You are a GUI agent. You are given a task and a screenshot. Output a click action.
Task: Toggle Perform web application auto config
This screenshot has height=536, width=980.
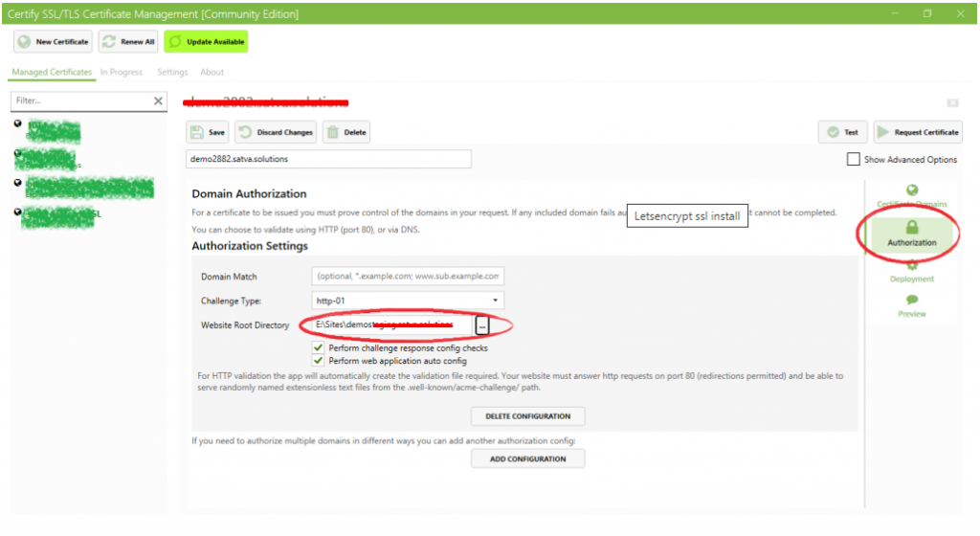(318, 361)
